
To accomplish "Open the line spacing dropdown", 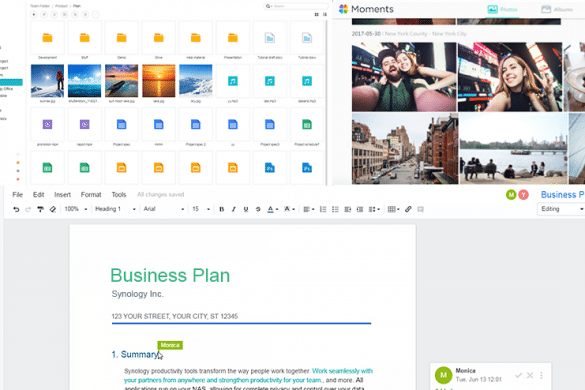I will pyautogui.click(x=374, y=209).
